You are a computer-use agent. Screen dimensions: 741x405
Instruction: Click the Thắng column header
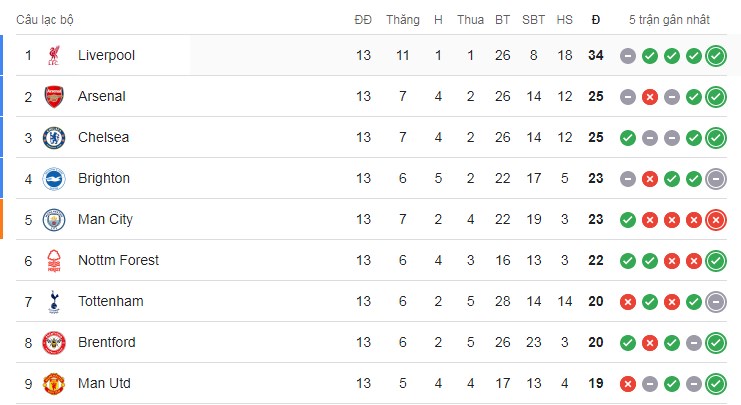coord(402,20)
